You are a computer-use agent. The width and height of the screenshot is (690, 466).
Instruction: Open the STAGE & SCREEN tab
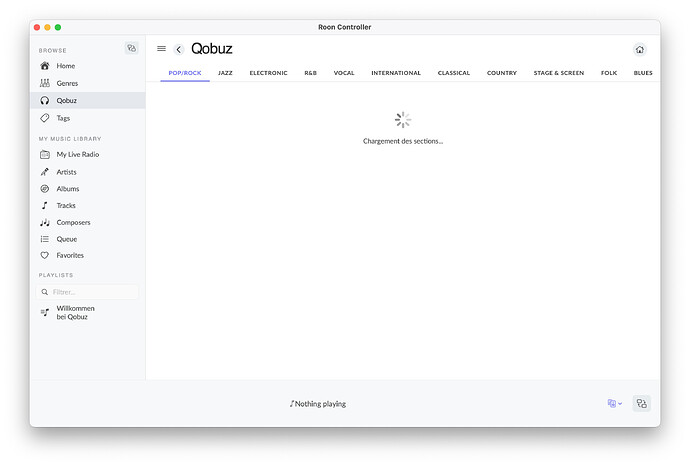pyautogui.click(x=559, y=73)
